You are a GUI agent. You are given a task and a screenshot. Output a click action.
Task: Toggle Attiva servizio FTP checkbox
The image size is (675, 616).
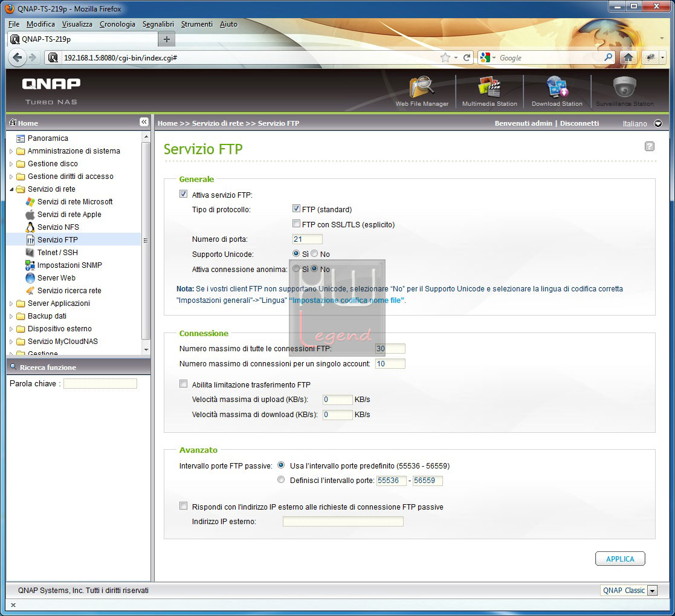pos(183,194)
